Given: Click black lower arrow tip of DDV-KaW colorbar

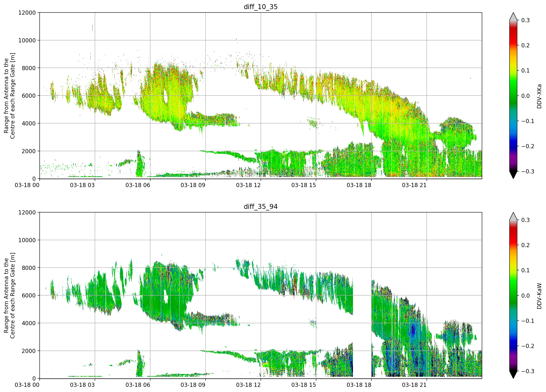Looking at the screenshot, I should point(513,375).
